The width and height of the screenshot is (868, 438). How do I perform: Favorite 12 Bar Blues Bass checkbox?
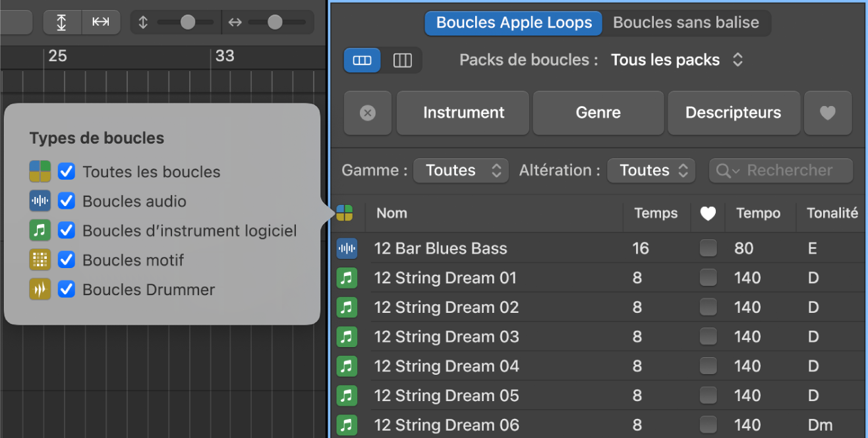(708, 248)
